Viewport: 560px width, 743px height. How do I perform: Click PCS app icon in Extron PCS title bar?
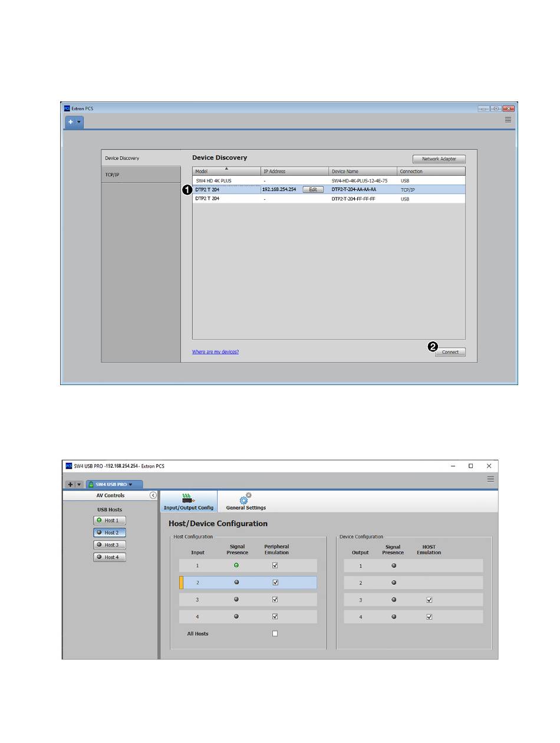click(67, 109)
